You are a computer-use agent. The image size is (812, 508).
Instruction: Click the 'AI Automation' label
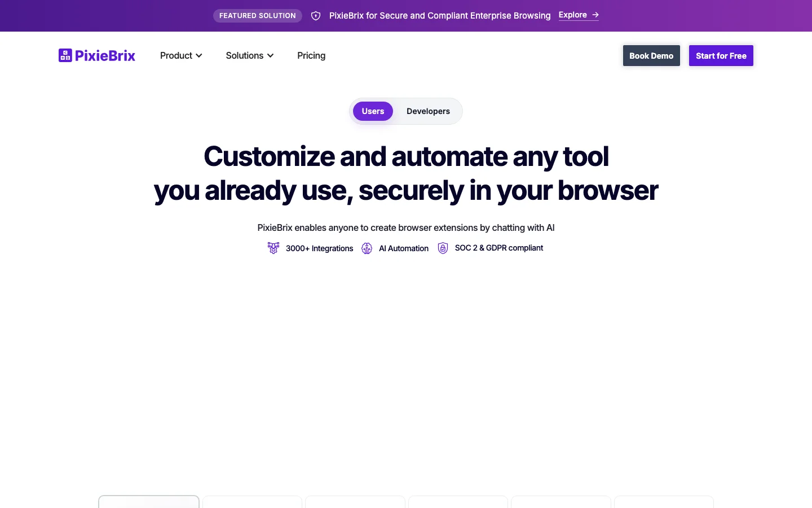click(404, 248)
